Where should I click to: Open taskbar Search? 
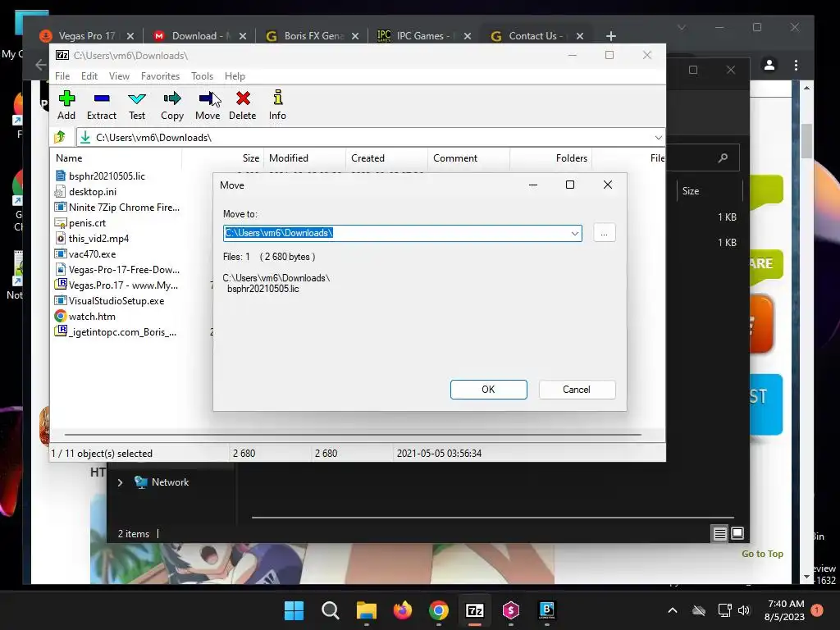pos(331,610)
